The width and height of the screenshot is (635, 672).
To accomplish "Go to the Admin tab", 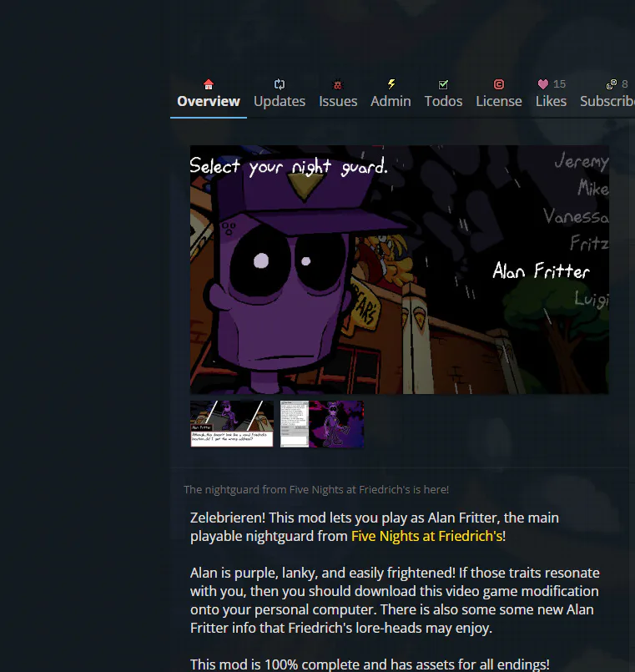I will [x=391, y=101].
